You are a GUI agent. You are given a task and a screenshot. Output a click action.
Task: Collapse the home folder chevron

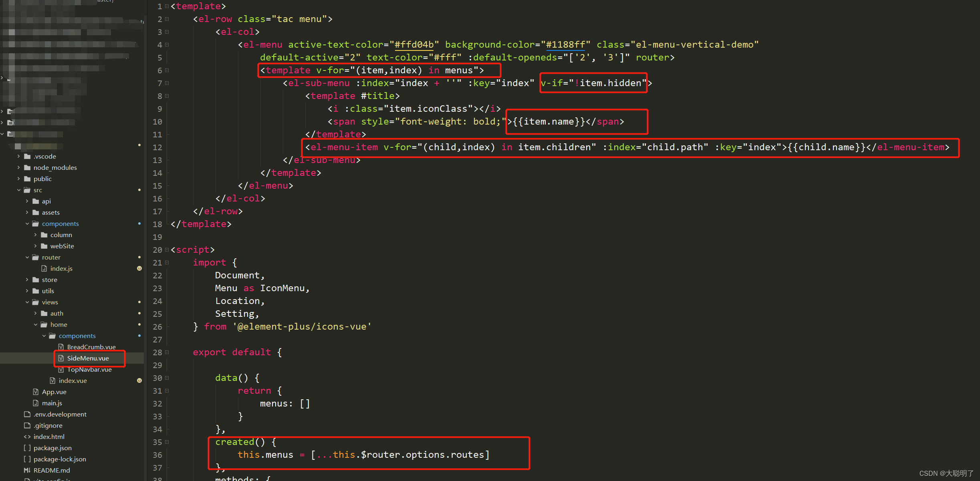click(x=35, y=324)
